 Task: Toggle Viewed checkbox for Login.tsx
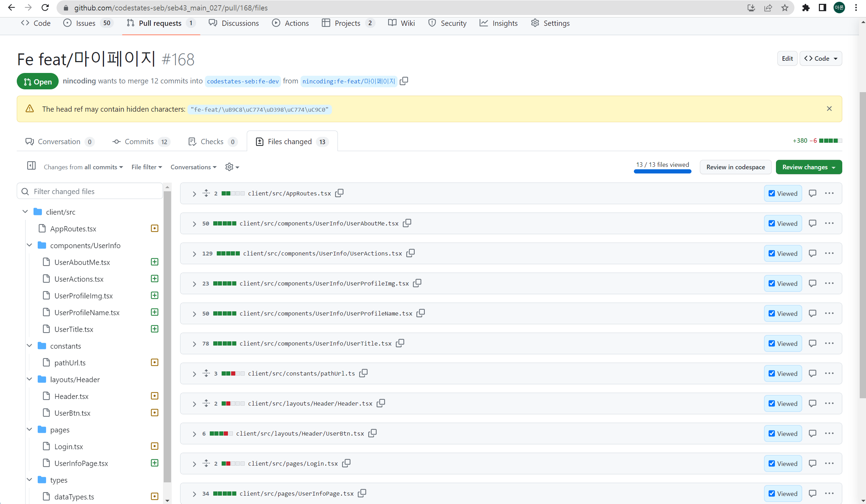(x=772, y=464)
